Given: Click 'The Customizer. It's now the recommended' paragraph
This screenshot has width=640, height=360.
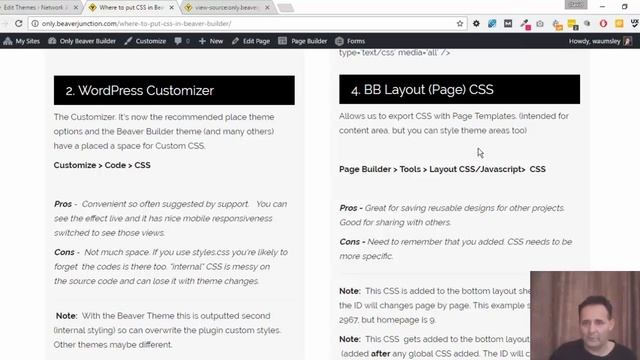Looking at the screenshot, I should coord(164,131).
